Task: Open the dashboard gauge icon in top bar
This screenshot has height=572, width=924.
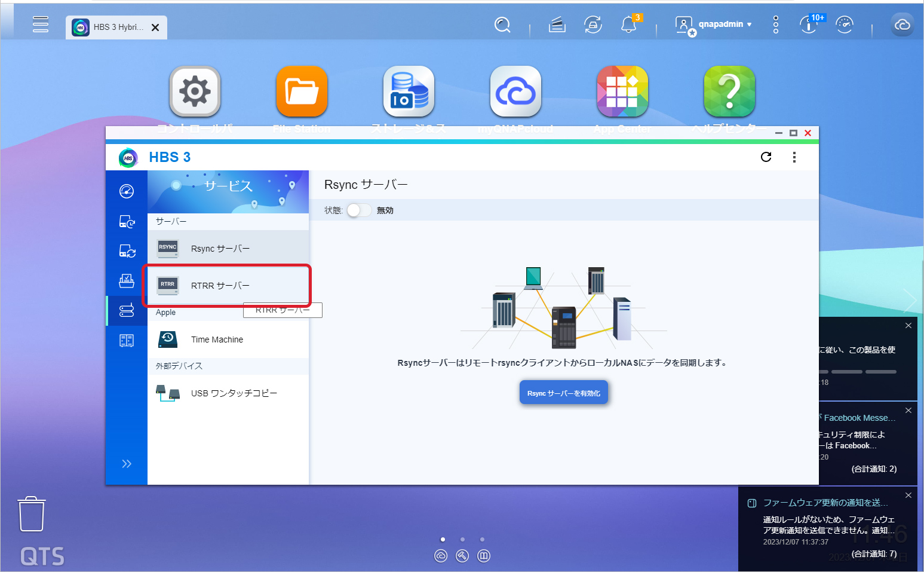Action: pos(844,25)
